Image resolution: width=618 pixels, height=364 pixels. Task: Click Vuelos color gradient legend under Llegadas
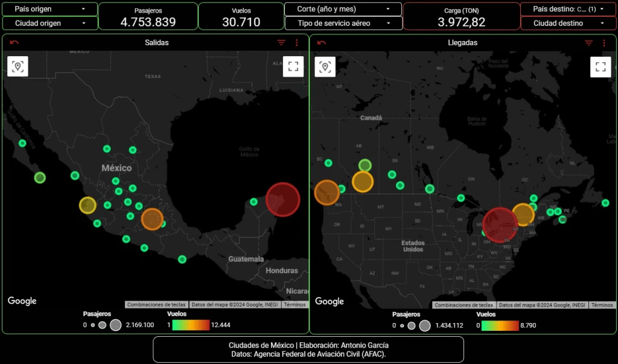tap(500, 325)
